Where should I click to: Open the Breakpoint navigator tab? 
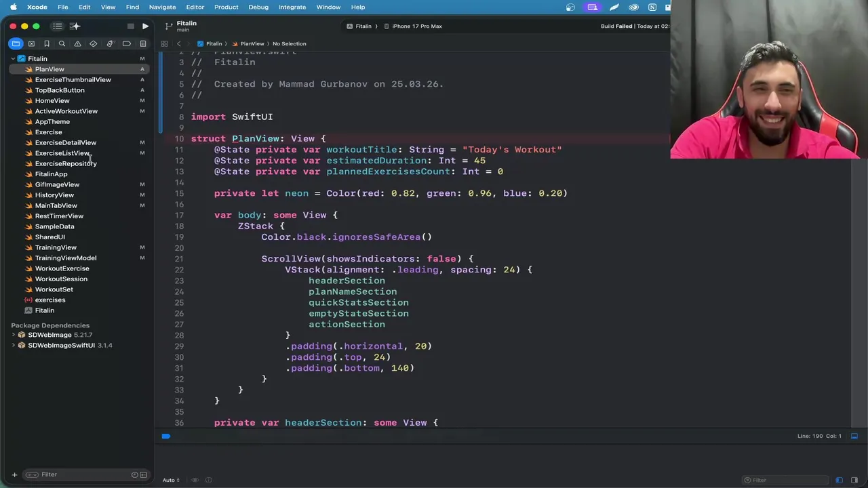pyautogui.click(x=127, y=43)
